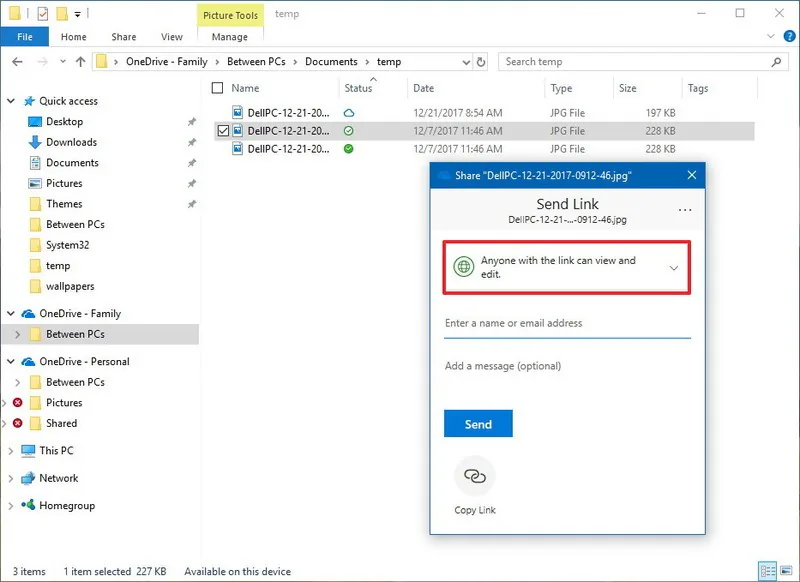Open Pictures under Quick access
The height and width of the screenshot is (582, 800).
point(64,183)
